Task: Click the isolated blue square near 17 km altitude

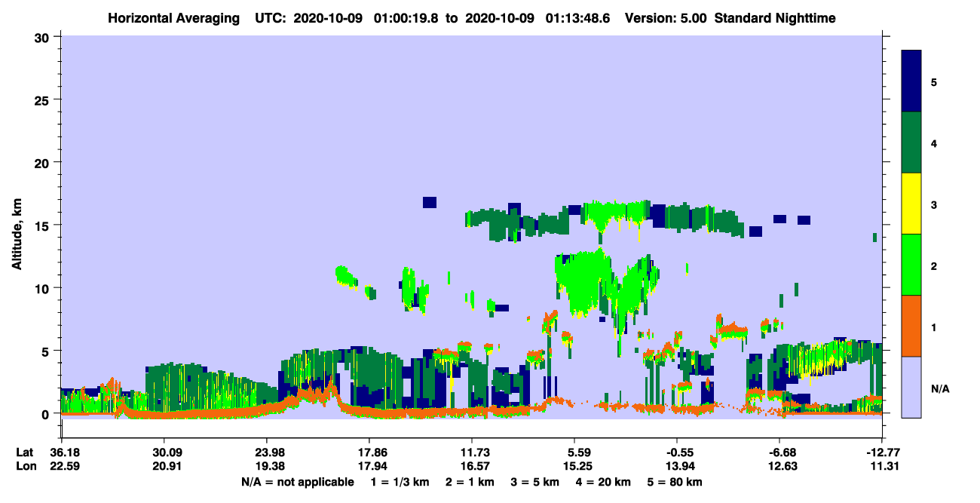Action: coord(430,202)
